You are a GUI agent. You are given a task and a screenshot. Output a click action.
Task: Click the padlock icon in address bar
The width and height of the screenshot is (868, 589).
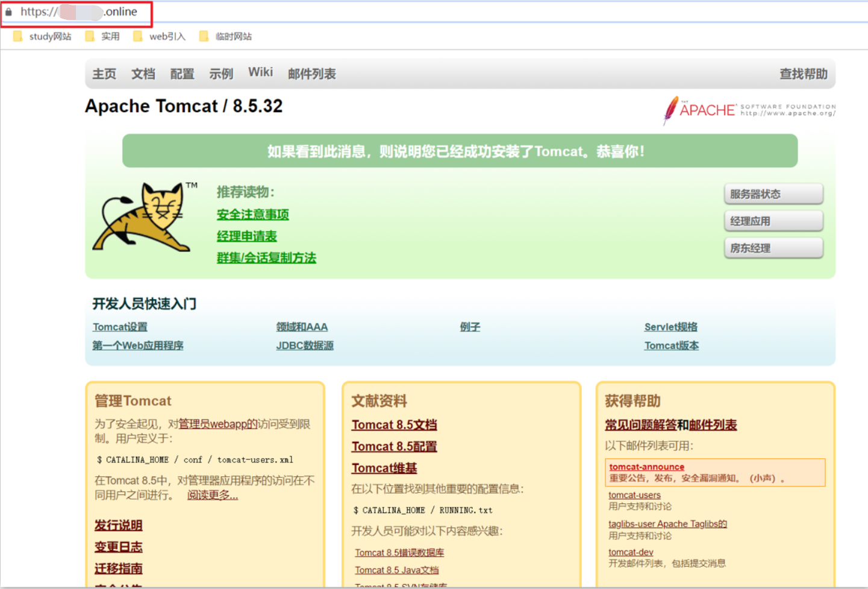[x=8, y=11]
